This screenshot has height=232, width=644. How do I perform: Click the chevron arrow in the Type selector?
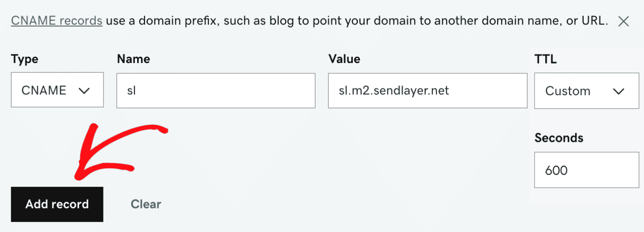pos(84,91)
